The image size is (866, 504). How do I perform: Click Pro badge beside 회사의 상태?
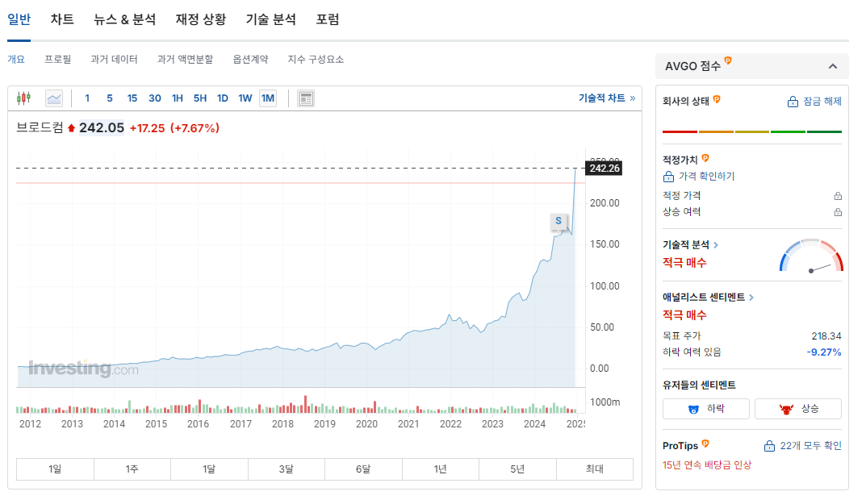click(x=717, y=99)
